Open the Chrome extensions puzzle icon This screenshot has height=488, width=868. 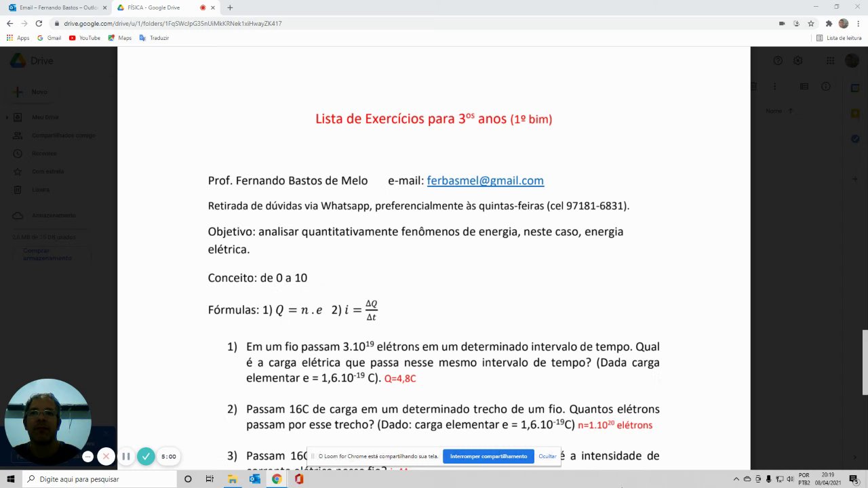(829, 23)
